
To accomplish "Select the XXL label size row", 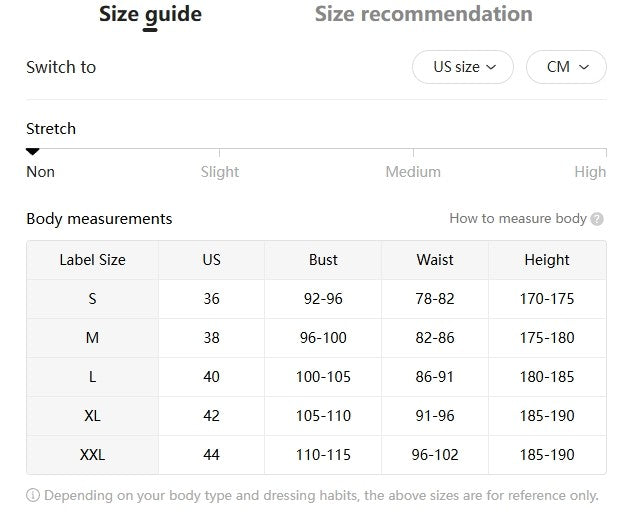I will [x=92, y=455].
